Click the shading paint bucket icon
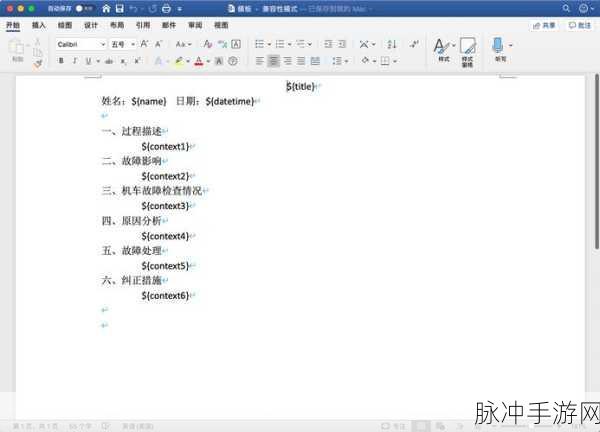This screenshot has height=432, width=600. pos(365,60)
